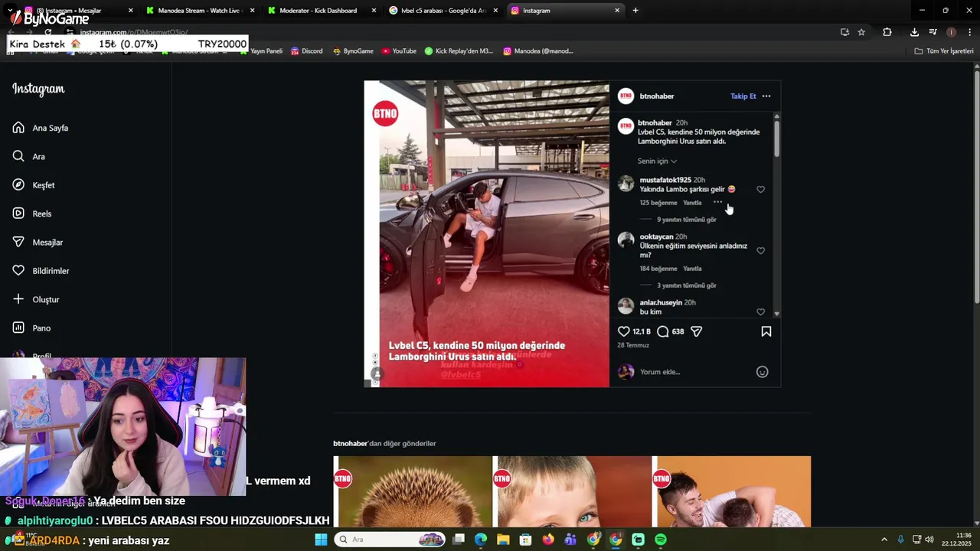Open mustafatok1925's profile
Viewport: 980px width, 551px height.
coord(665,180)
